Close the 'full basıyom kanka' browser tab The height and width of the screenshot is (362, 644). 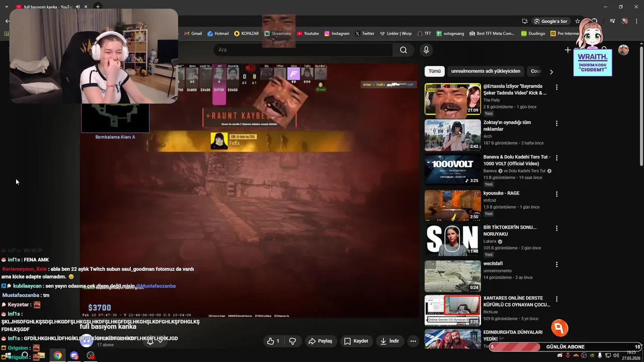tap(86, 7)
